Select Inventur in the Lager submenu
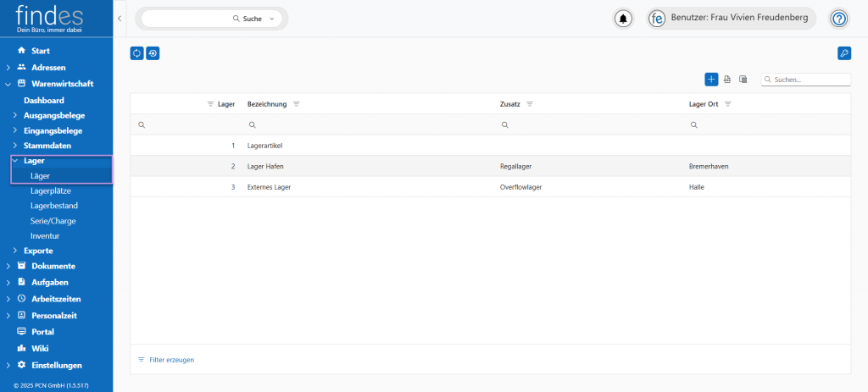 [x=45, y=235]
